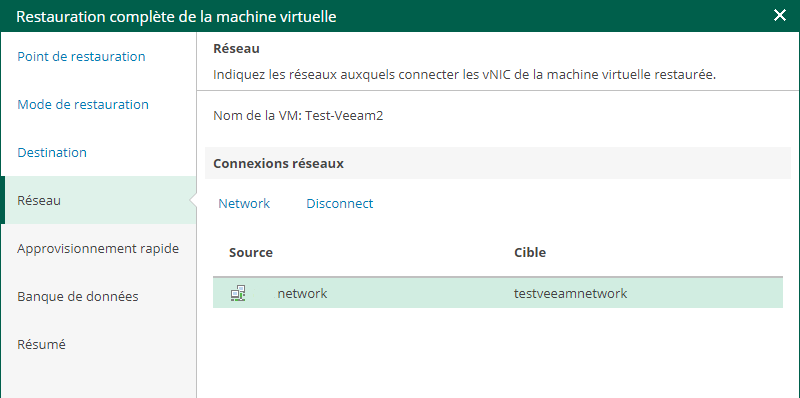The height and width of the screenshot is (398, 800).
Task: Click the Connexions réseaux section header
Action: click(x=279, y=164)
